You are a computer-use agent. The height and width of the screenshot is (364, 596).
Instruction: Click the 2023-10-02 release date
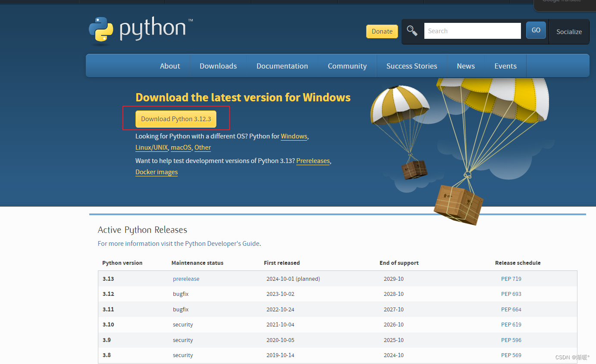point(280,294)
